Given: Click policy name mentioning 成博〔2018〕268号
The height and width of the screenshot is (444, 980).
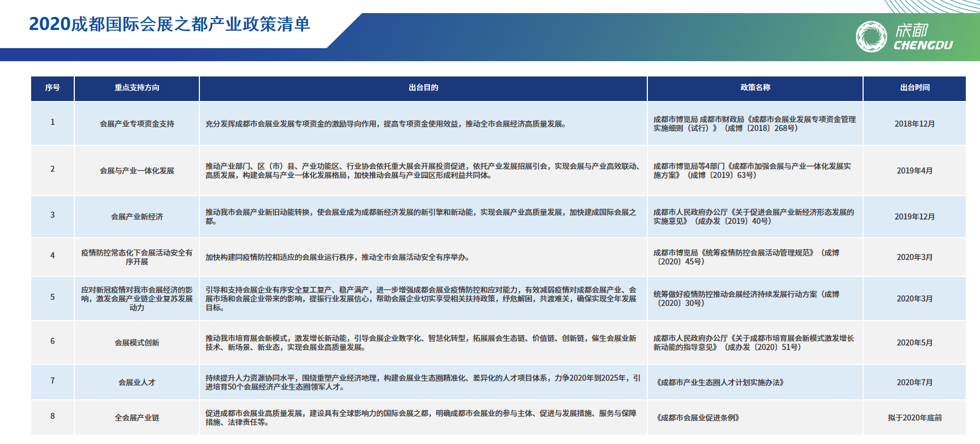Looking at the screenshot, I should click(754, 124).
